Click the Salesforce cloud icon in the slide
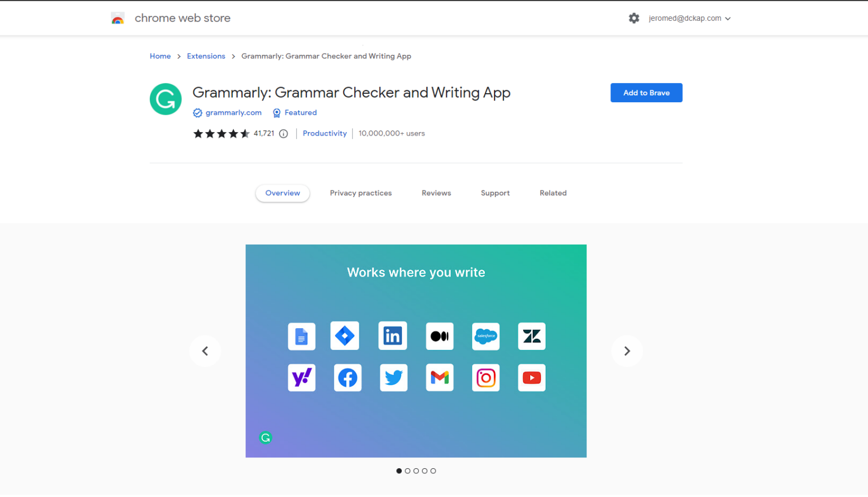The width and height of the screenshot is (868, 497). (486, 337)
